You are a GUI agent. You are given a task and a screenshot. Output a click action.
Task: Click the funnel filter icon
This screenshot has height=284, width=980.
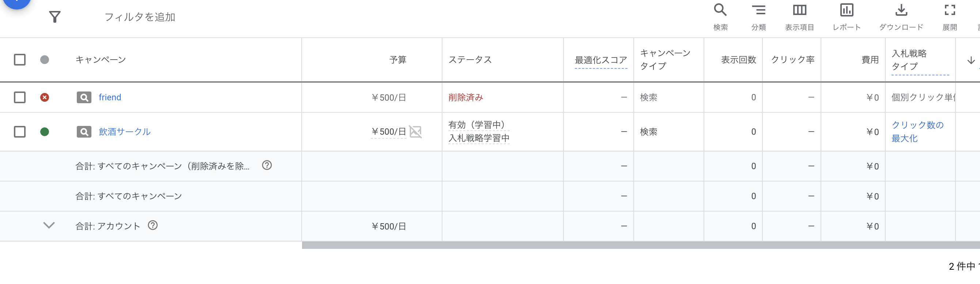coord(55,17)
